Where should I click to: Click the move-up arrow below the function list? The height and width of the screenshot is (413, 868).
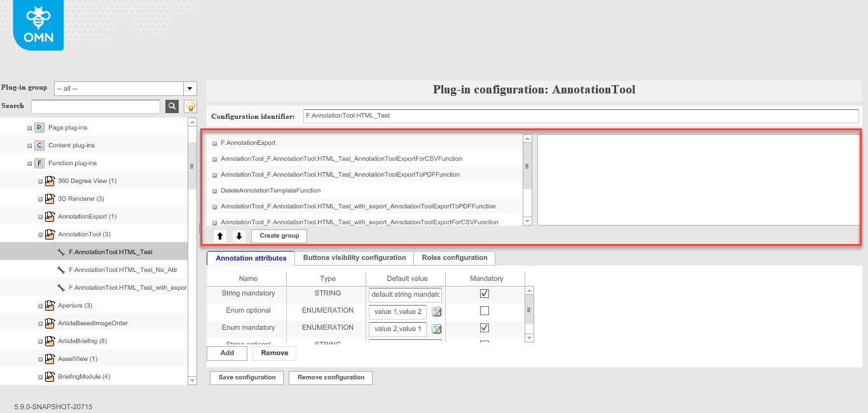point(219,235)
